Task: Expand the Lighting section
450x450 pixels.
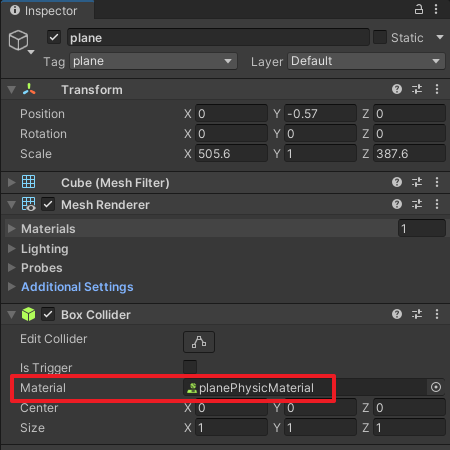Action: point(12,248)
